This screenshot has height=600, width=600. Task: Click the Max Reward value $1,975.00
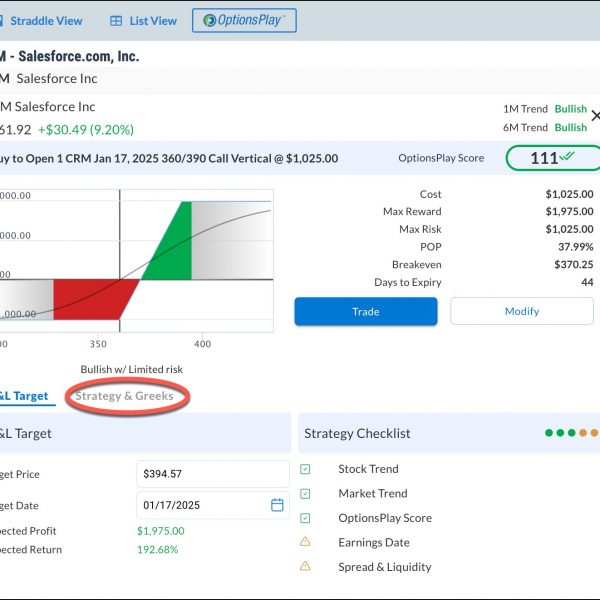pyautogui.click(x=569, y=211)
